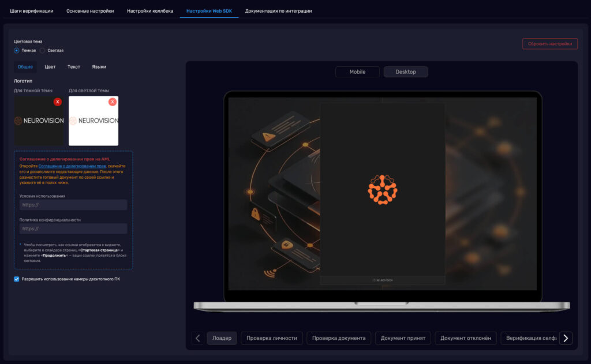Viewport: 591px width, 364px height.
Task: Open Документация по интеграции tab
Action: click(279, 11)
